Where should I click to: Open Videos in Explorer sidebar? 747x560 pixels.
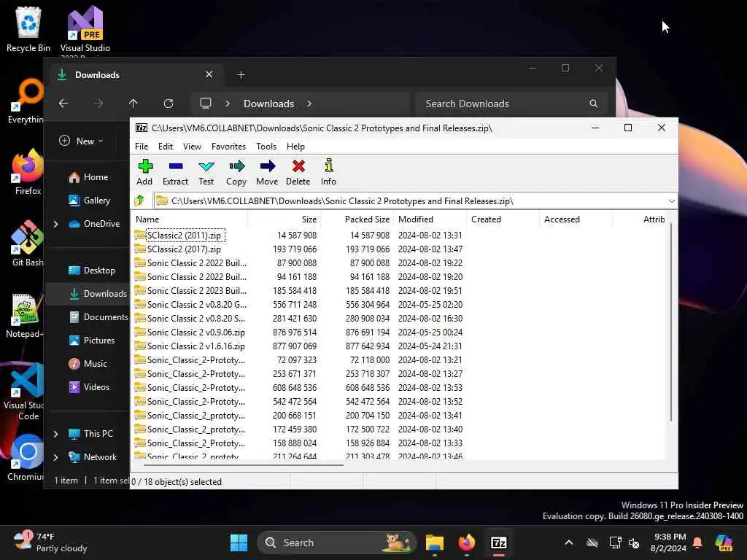coord(89,387)
